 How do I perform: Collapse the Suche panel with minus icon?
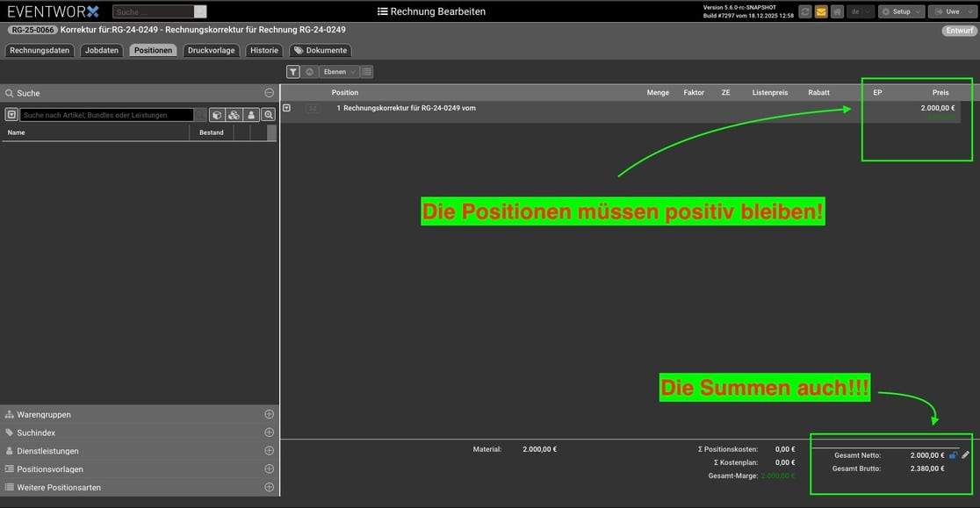tap(269, 93)
